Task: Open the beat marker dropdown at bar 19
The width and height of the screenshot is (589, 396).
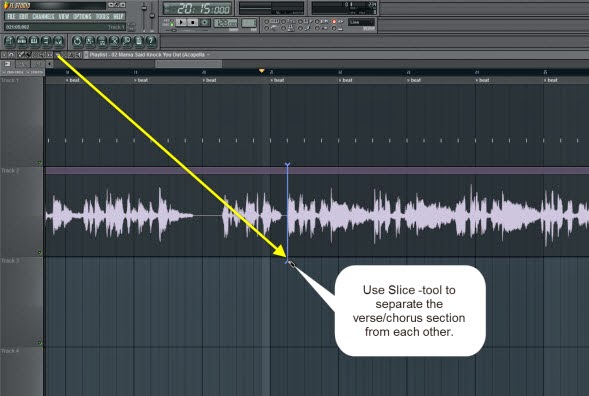Action: (141, 80)
